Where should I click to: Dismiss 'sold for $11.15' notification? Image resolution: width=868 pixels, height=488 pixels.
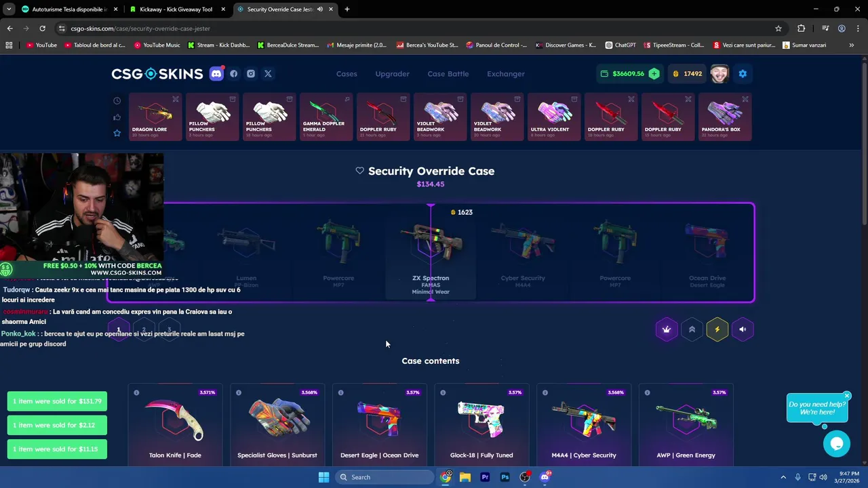(57, 449)
